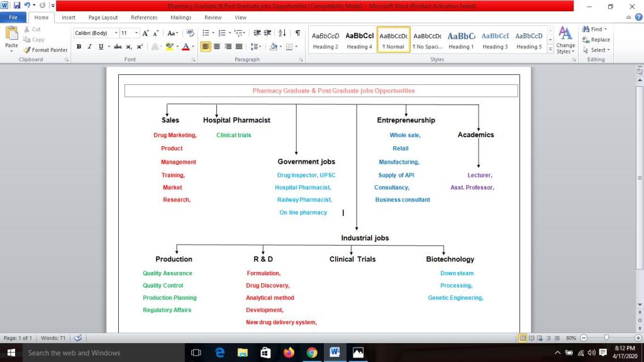
Task: Apply the Heading 1 style
Action: point(461,40)
